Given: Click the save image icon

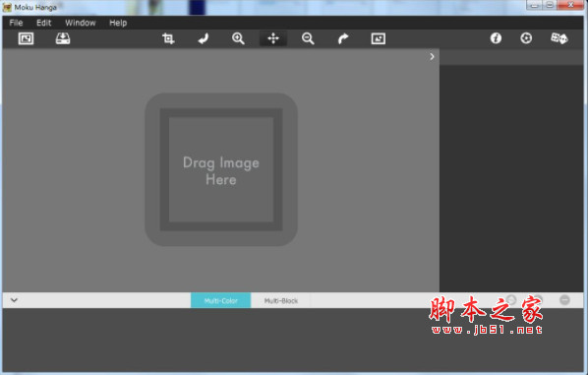Looking at the screenshot, I should tap(63, 38).
